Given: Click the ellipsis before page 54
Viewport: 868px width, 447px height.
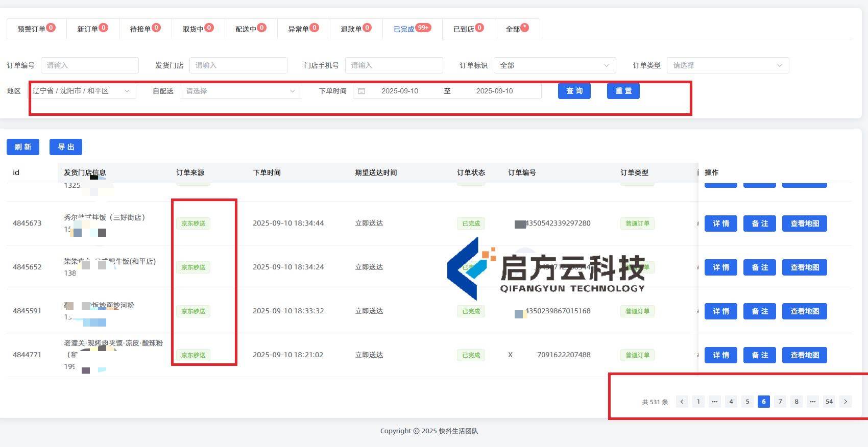Looking at the screenshot, I should tap(813, 402).
